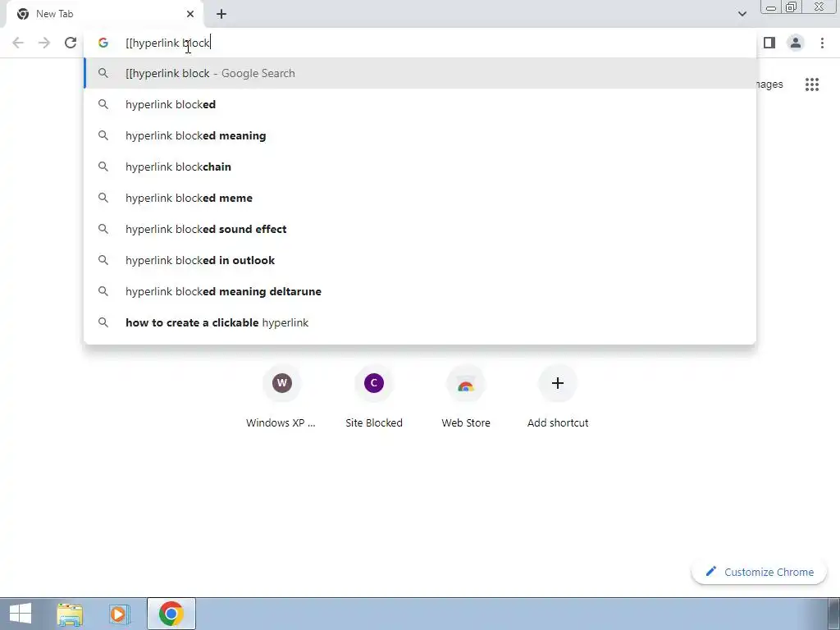Select the 'hyperlink blocked' suggestion
The height and width of the screenshot is (630, 840).
tap(420, 104)
